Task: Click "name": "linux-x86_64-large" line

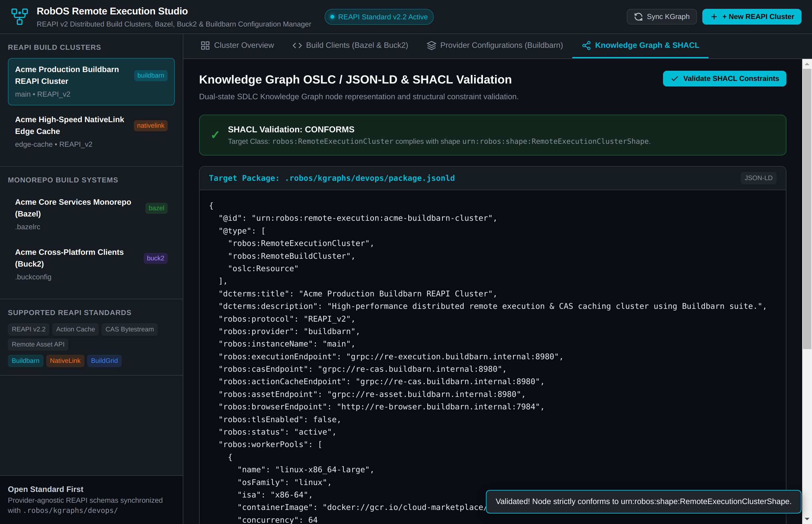Action: click(305, 470)
